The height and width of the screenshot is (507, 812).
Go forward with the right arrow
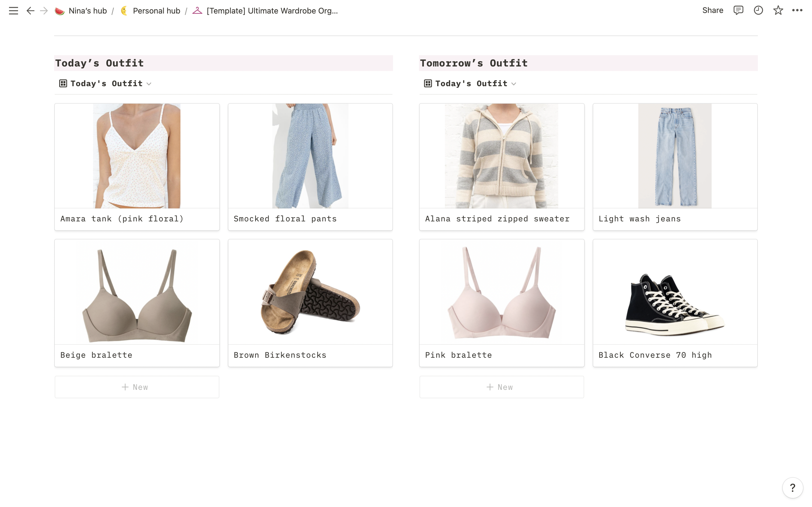click(x=44, y=11)
